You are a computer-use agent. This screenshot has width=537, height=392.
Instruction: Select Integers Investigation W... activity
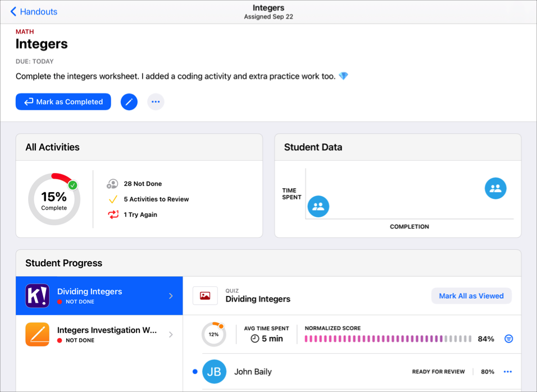pos(99,335)
